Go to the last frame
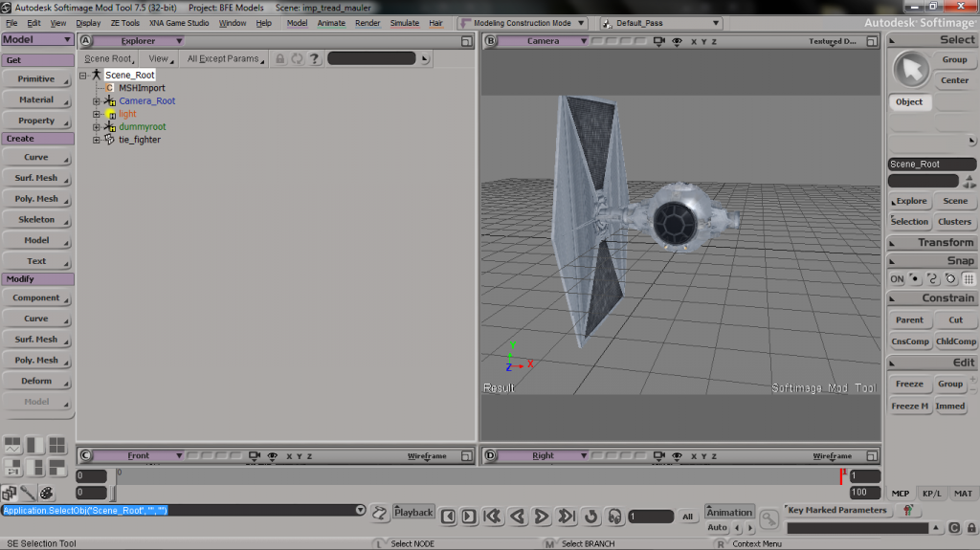 coord(567,517)
